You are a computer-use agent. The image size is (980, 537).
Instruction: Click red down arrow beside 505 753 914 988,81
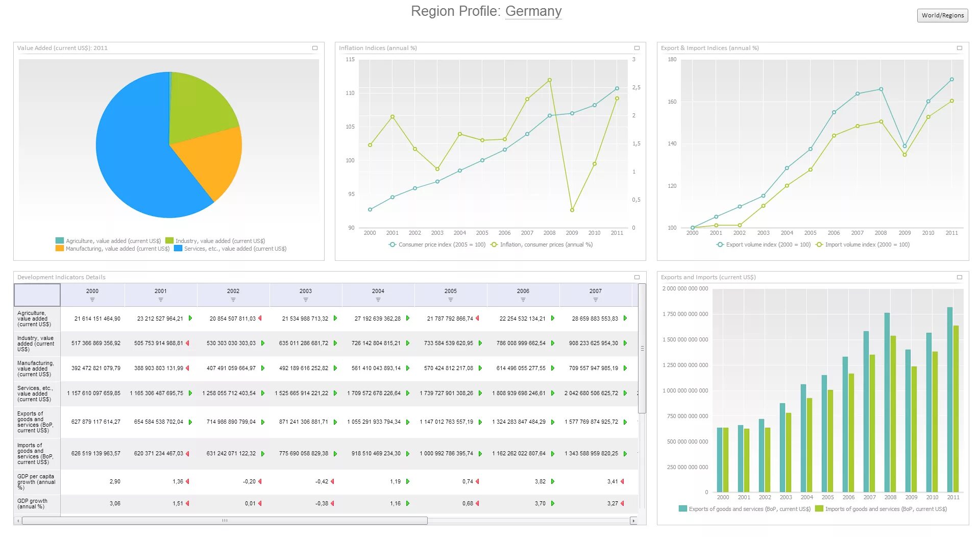(188, 343)
